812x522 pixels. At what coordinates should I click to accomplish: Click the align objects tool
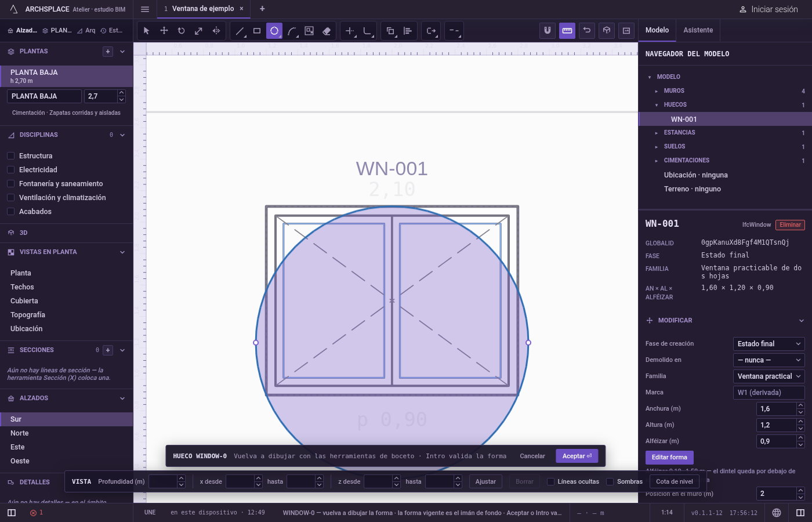408,31
